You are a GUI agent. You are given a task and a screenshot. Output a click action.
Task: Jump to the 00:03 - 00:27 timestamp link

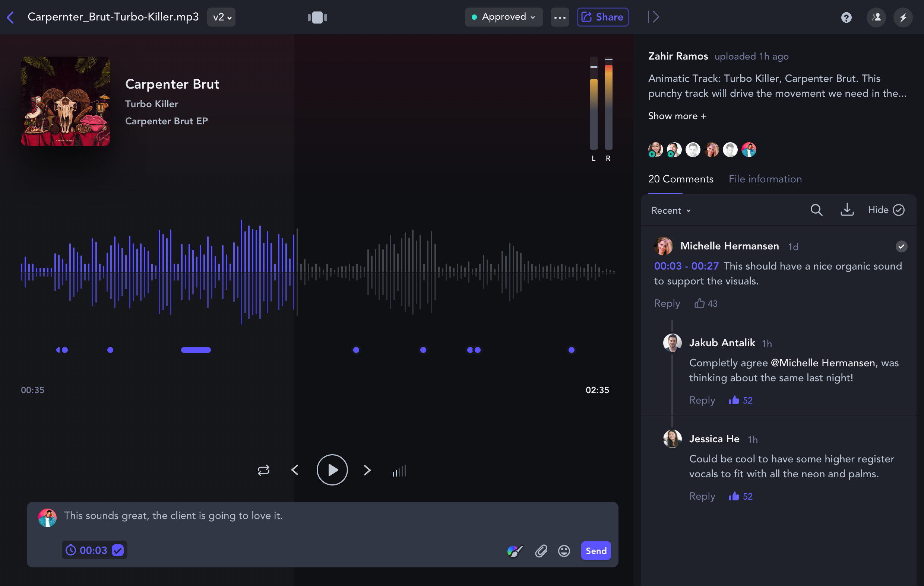coord(686,266)
